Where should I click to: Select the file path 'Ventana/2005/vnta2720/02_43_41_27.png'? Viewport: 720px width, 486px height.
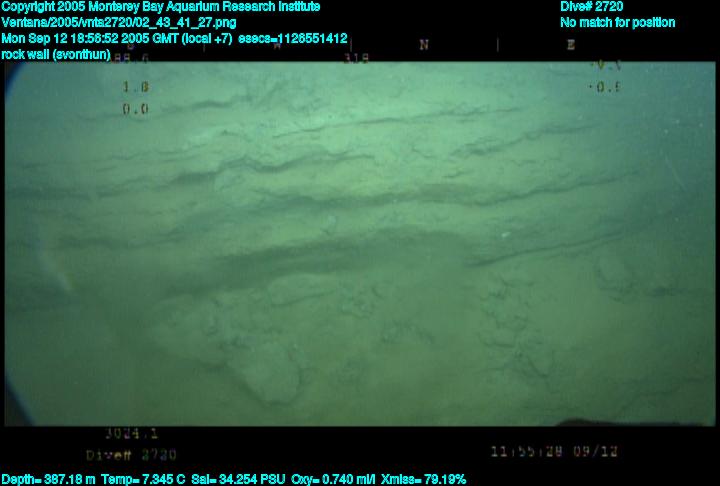tap(119, 22)
